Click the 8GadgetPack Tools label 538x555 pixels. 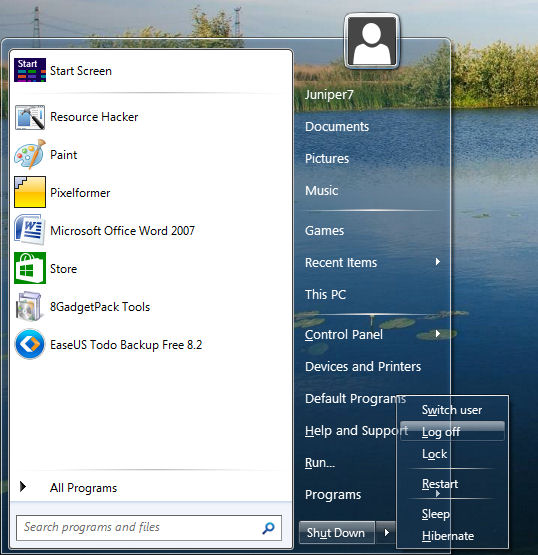click(x=100, y=307)
